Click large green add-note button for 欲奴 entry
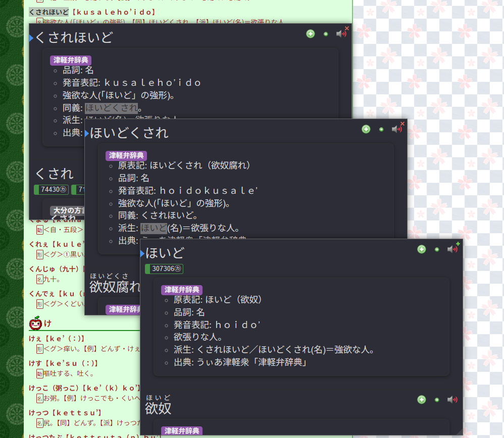 coord(421,400)
